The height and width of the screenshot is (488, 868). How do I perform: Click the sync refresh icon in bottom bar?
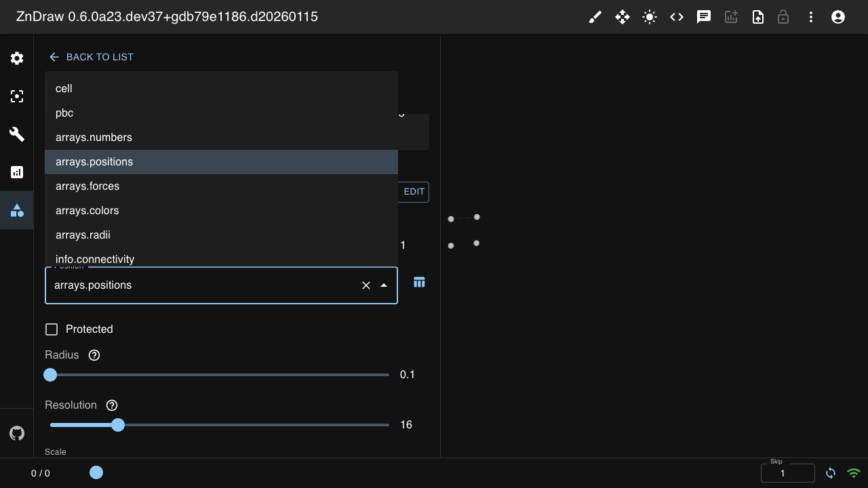[831, 473]
